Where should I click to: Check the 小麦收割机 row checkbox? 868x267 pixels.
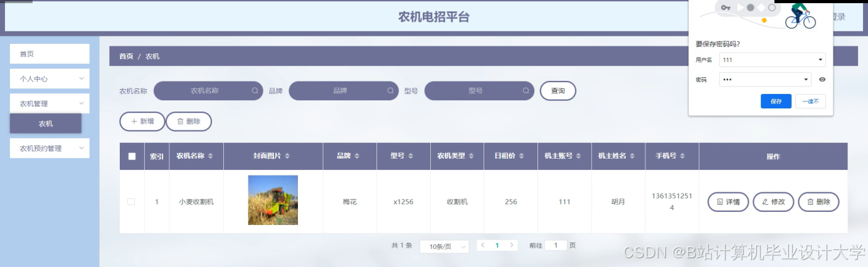tap(131, 202)
